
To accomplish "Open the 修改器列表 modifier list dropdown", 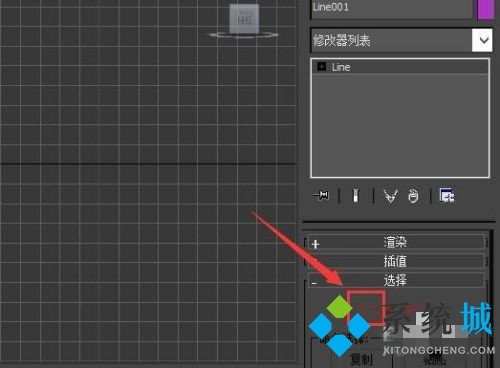I will click(401, 40).
